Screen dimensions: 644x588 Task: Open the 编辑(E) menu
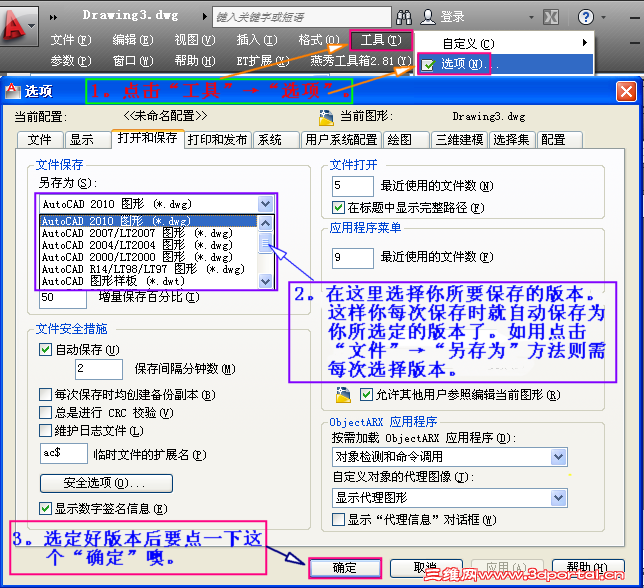coord(133,40)
